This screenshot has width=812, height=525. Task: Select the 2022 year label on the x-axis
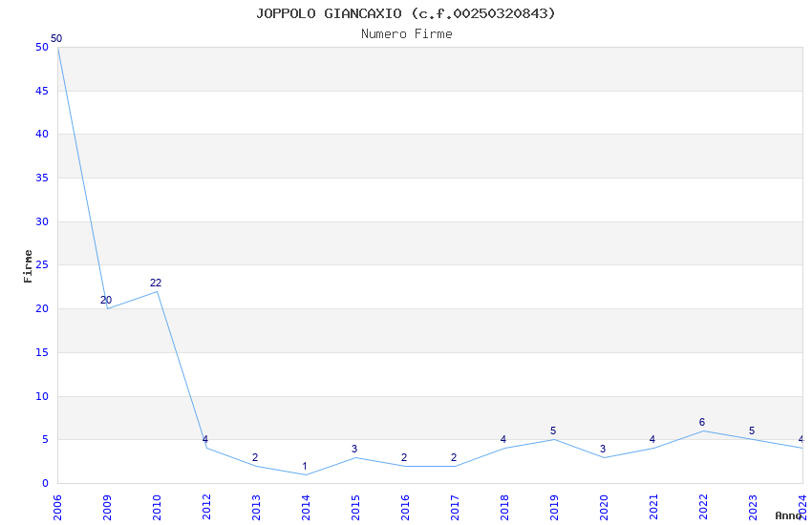(x=703, y=506)
